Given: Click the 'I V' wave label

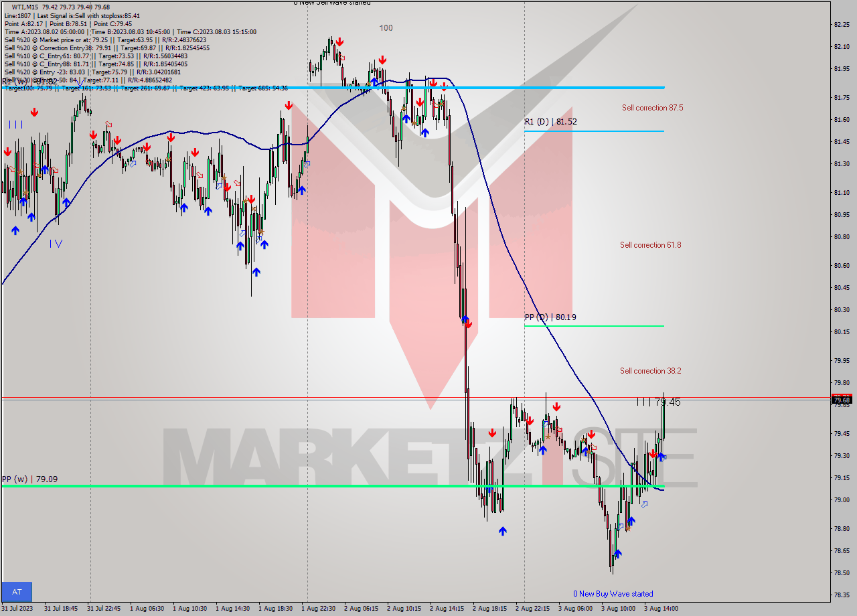Looking at the screenshot, I should 56,244.
